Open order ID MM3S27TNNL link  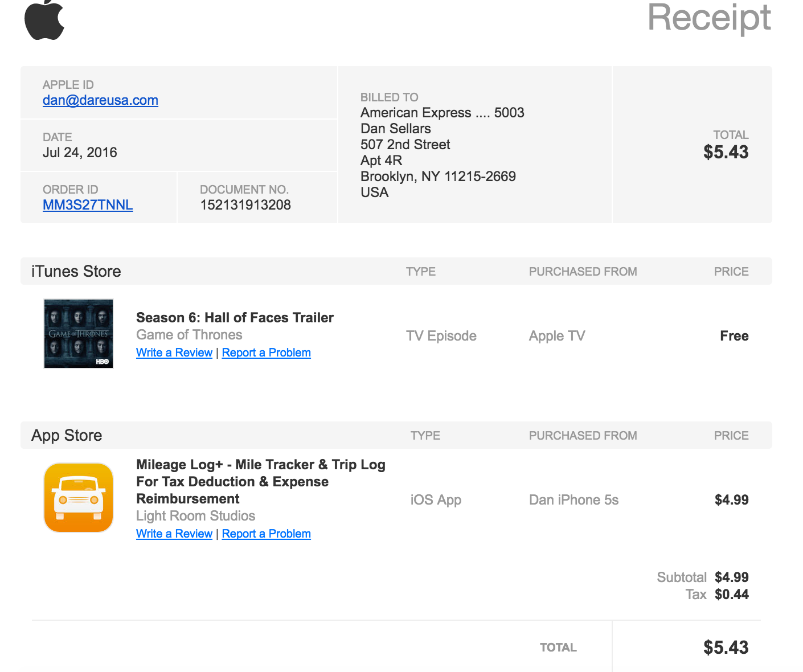(x=88, y=205)
